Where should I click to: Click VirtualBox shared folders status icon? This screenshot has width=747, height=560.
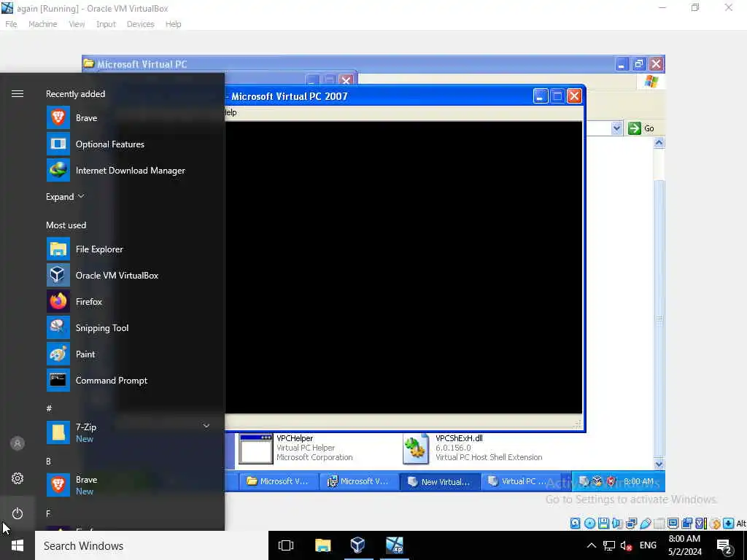659,524
